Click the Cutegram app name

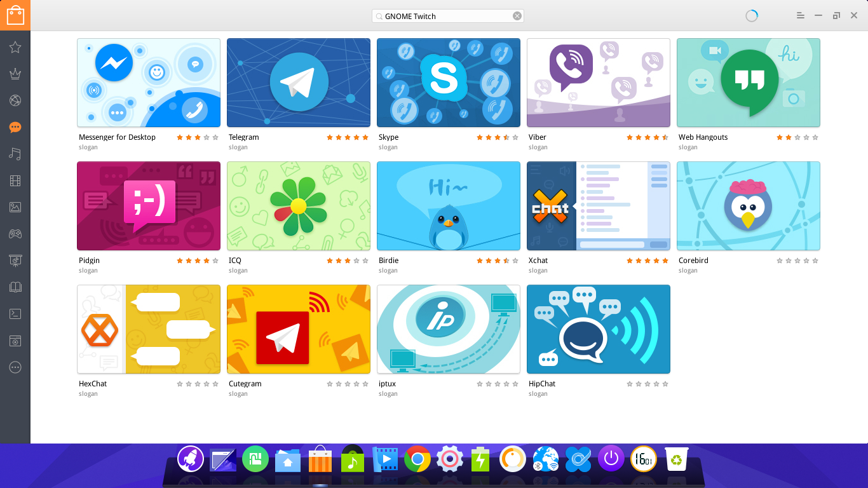pyautogui.click(x=245, y=384)
